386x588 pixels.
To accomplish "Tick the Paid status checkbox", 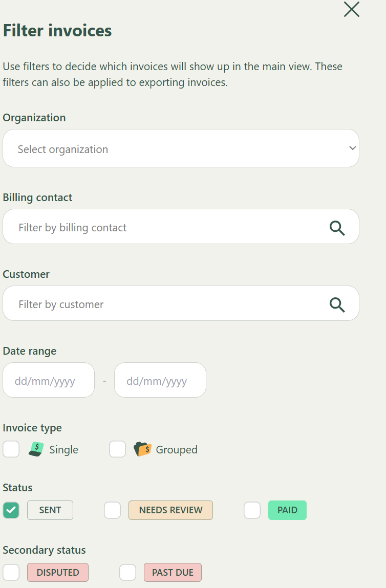I will coord(252,510).
